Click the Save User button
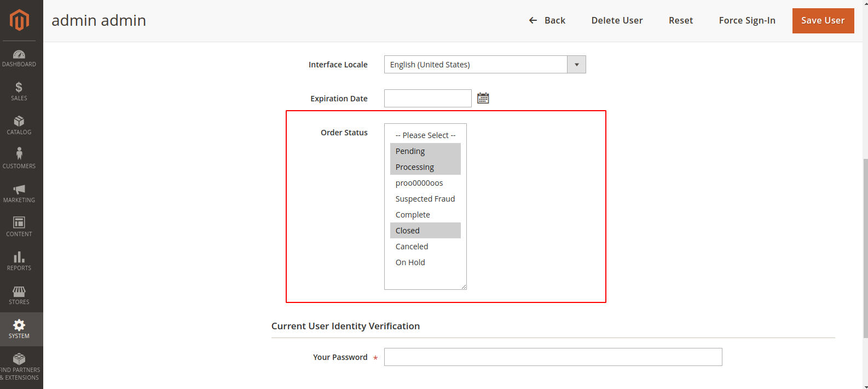This screenshot has width=868, height=389. pos(823,21)
